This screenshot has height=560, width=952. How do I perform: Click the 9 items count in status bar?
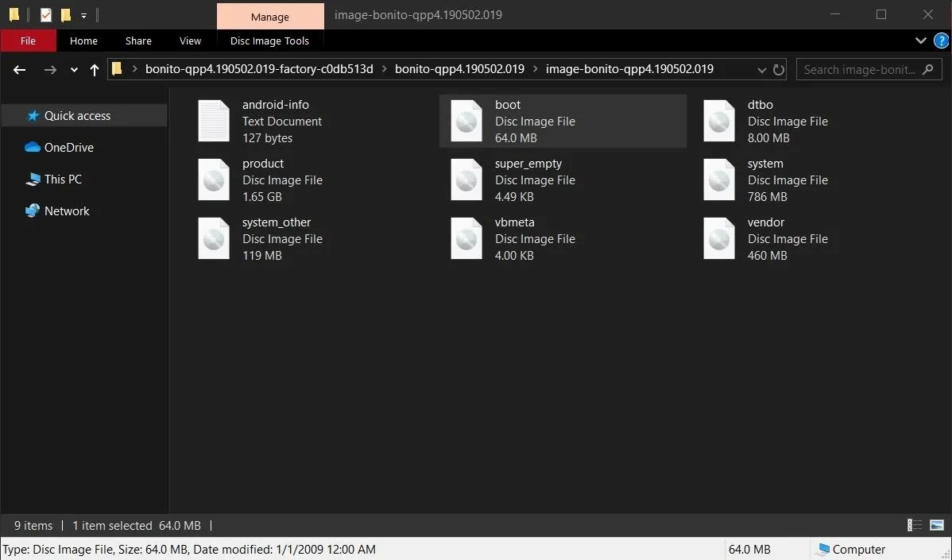click(x=33, y=525)
